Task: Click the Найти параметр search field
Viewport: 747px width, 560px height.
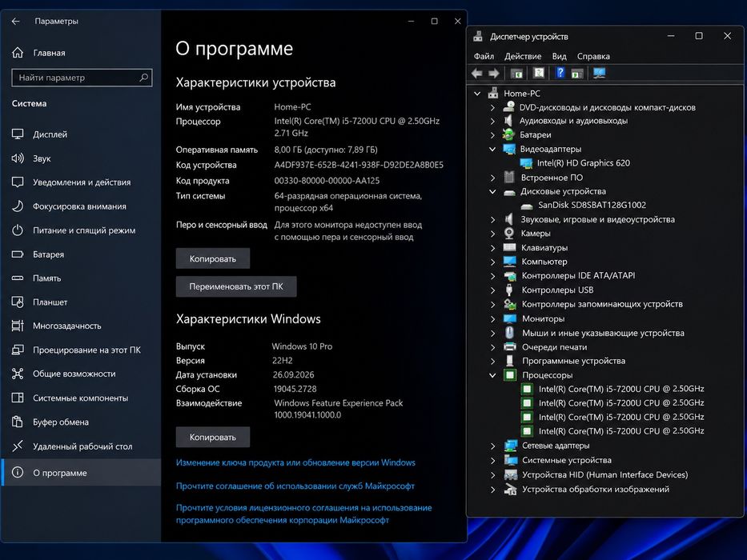Action: 82,78
